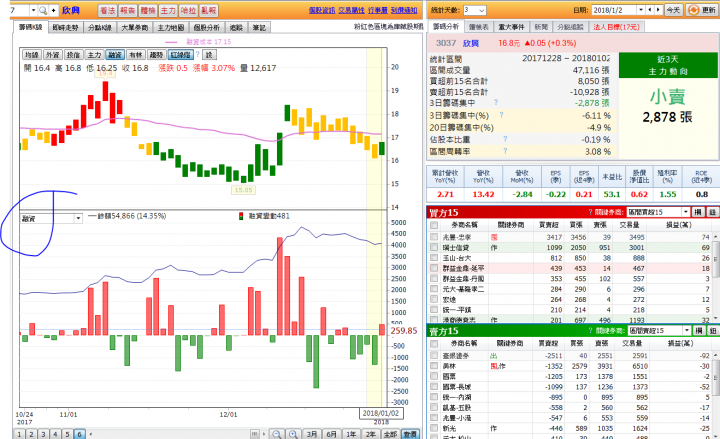Set chart range to 1年
This screenshot has width=720, height=439.
click(x=351, y=434)
